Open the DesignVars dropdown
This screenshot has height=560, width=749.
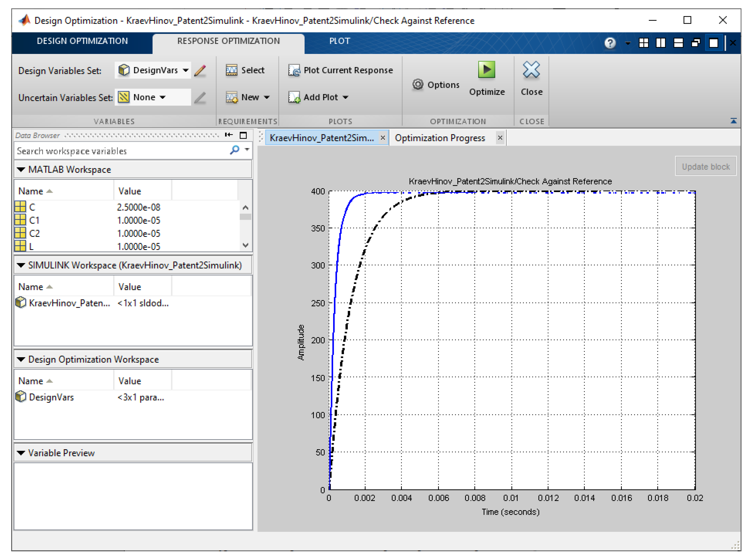tap(185, 70)
